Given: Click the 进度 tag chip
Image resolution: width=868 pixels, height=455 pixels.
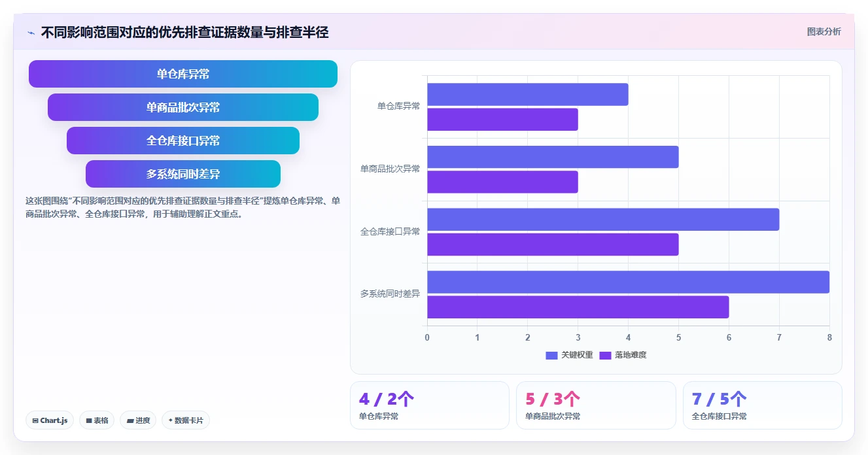Looking at the screenshot, I should pos(138,420).
